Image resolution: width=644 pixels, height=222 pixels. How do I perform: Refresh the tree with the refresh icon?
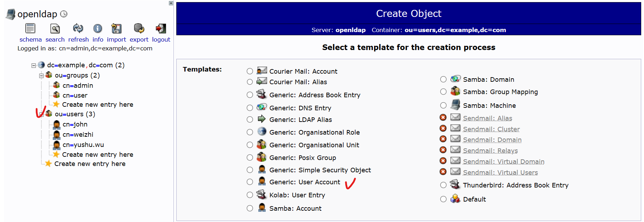[78, 28]
